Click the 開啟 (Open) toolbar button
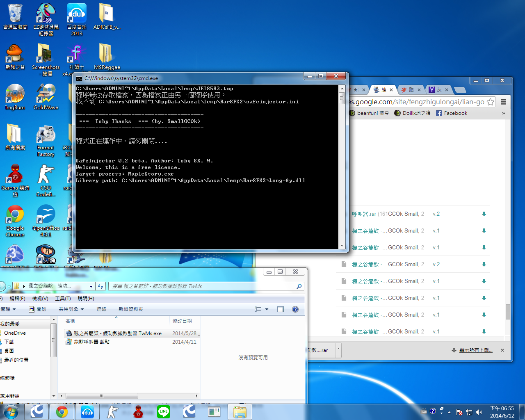Screen dimensions: 525x420 pos(38,309)
